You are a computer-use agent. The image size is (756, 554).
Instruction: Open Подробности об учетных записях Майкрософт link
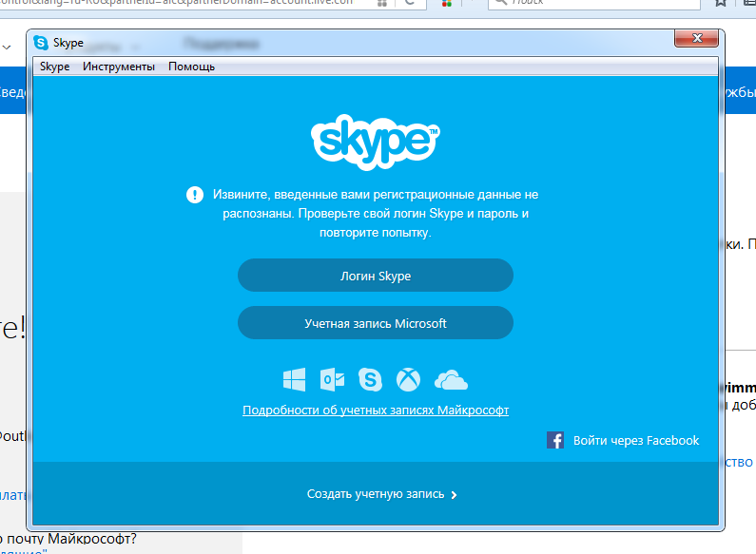click(376, 410)
